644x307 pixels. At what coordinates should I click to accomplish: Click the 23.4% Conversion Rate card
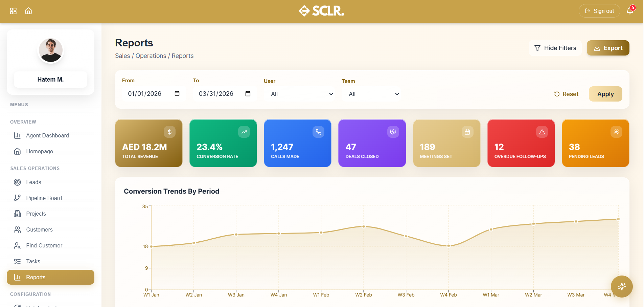point(223,143)
